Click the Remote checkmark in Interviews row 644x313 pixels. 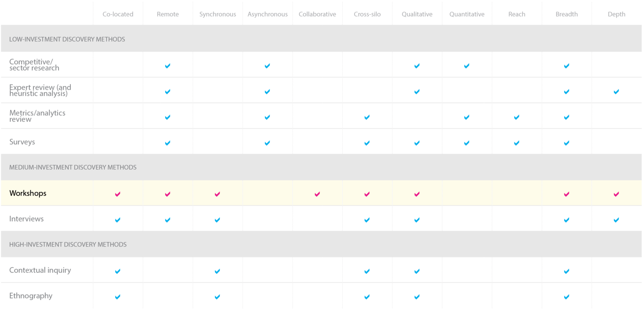[167, 220]
